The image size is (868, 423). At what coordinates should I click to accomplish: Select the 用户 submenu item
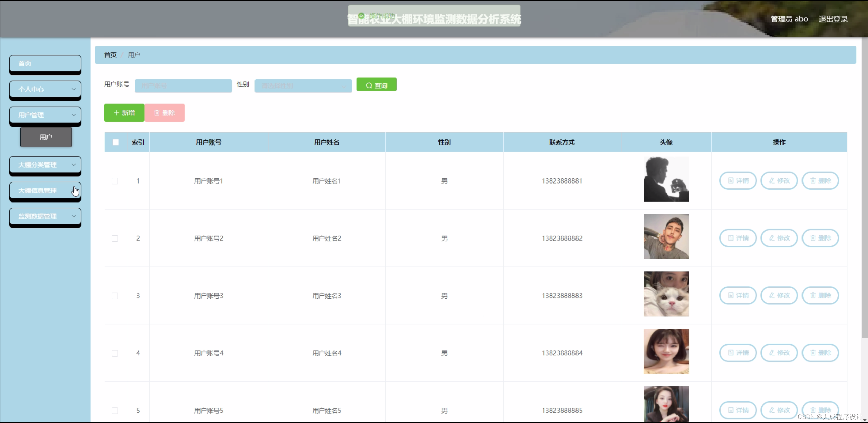pos(46,137)
